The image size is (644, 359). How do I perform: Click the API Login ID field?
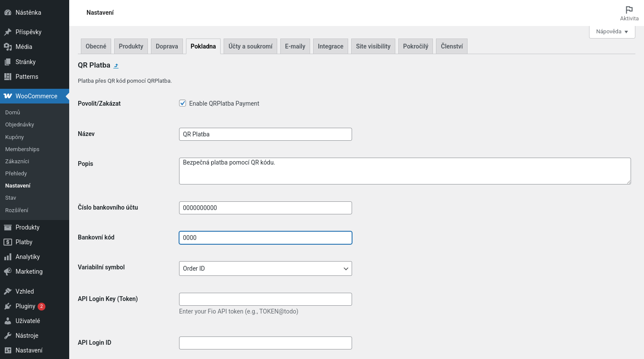tap(266, 343)
